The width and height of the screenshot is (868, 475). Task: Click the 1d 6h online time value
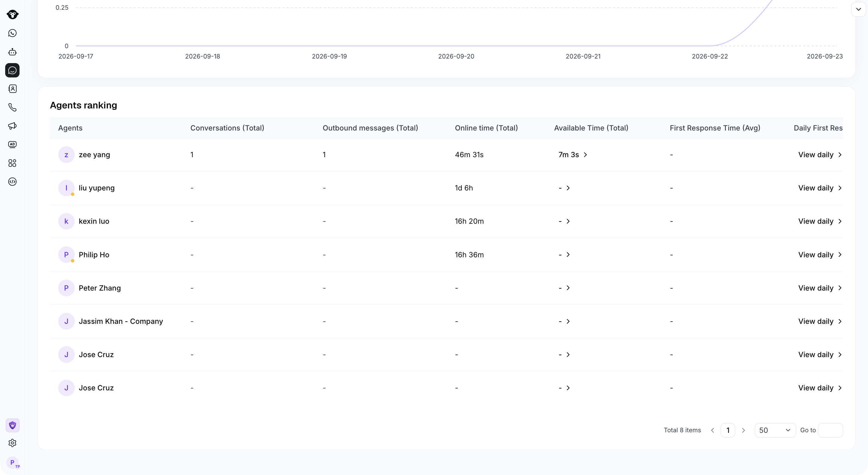pyautogui.click(x=464, y=188)
